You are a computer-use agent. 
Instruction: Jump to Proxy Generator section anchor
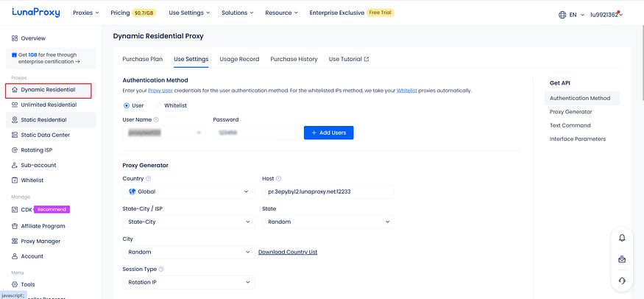click(571, 112)
